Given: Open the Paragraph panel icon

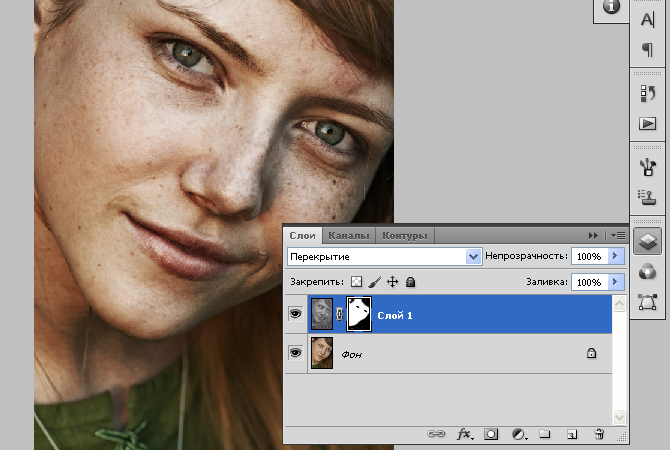Looking at the screenshot, I should point(647,50).
